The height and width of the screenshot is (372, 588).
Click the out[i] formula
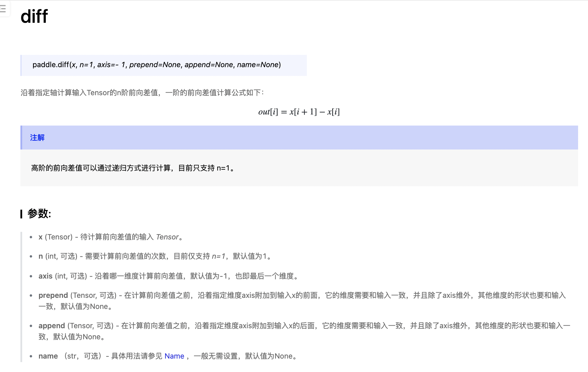[299, 112]
